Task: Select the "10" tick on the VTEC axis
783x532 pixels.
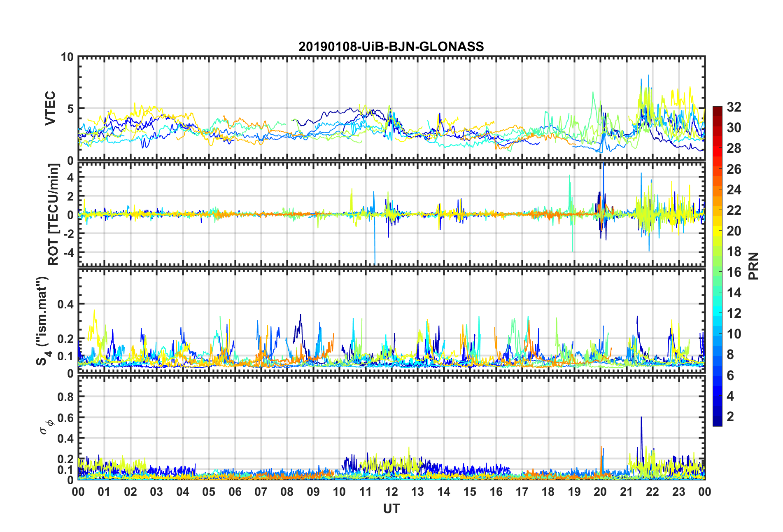Action: click(x=67, y=57)
